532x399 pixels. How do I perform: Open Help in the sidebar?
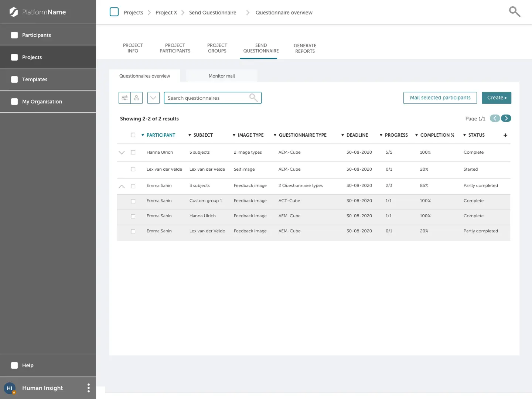point(48,365)
